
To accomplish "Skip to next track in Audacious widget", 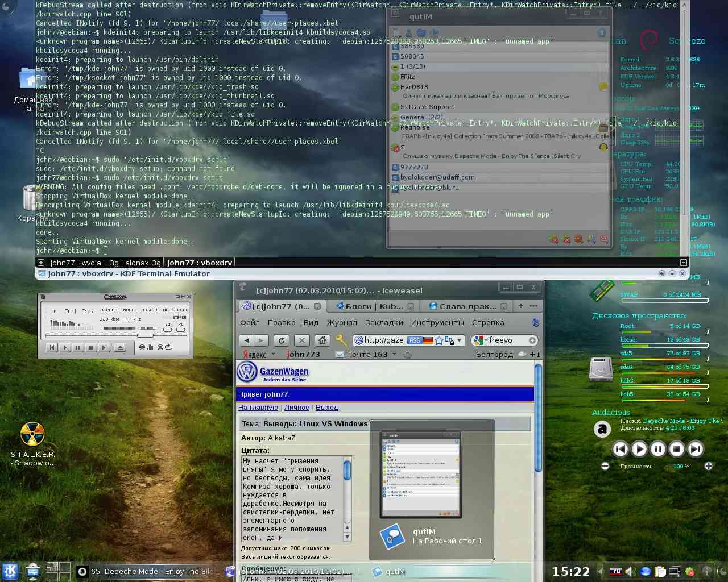I will [x=696, y=449].
